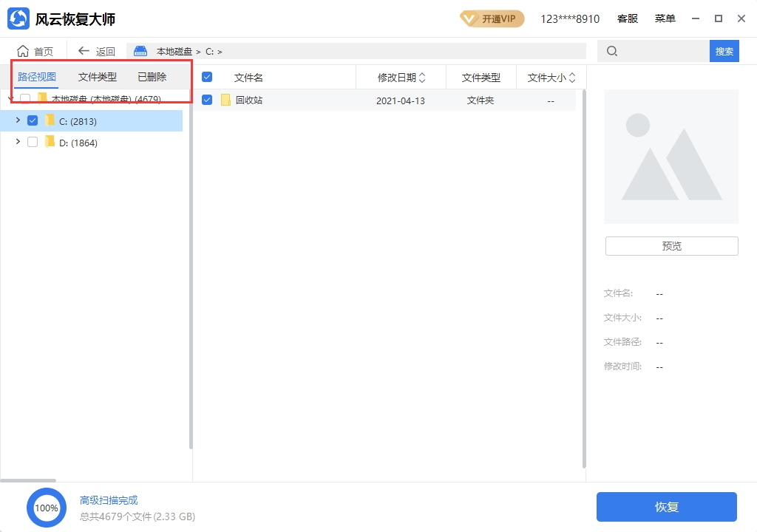Sort files by 修改日期 column
The height and width of the screenshot is (532, 757).
pos(401,78)
